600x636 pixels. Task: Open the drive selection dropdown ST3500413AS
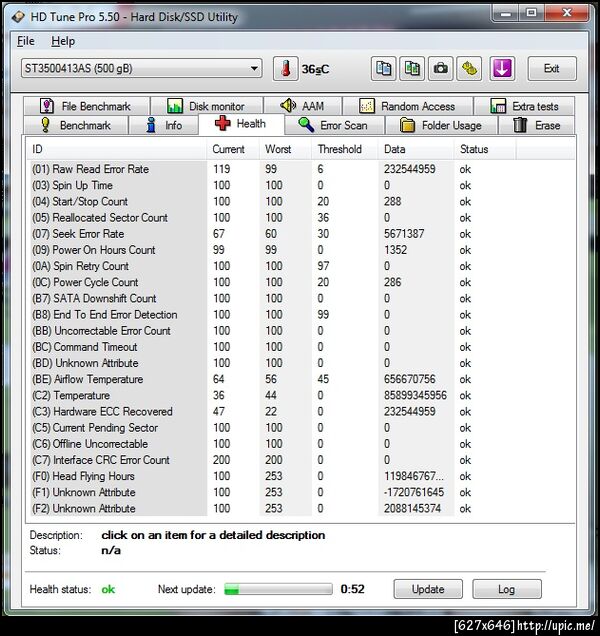click(142, 68)
